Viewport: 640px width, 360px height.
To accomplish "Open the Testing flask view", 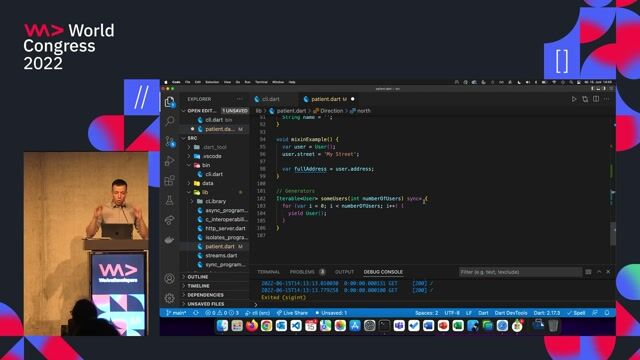I will [170, 200].
